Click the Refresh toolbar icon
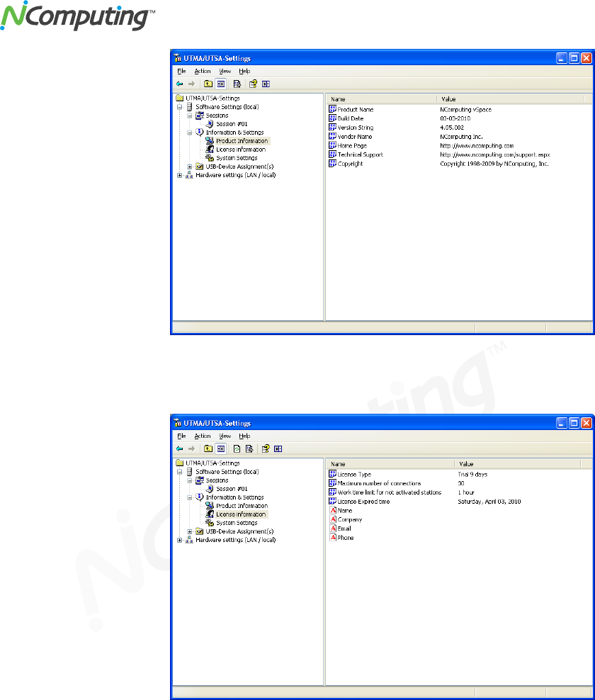595x700 pixels. pyautogui.click(x=237, y=448)
